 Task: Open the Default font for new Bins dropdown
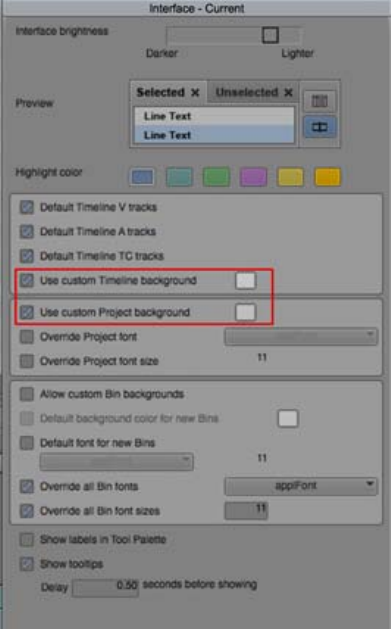(x=116, y=461)
